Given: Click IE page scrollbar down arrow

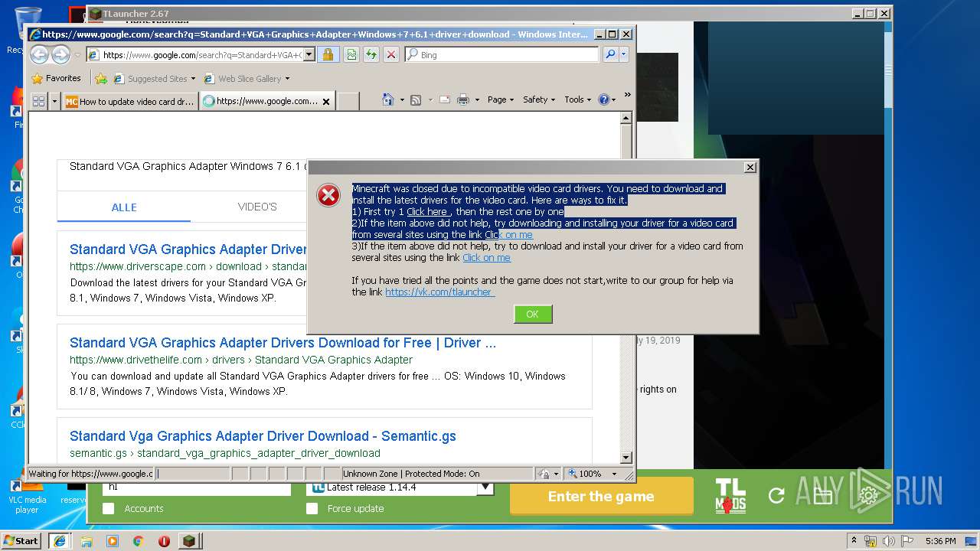Looking at the screenshot, I should tap(626, 458).
